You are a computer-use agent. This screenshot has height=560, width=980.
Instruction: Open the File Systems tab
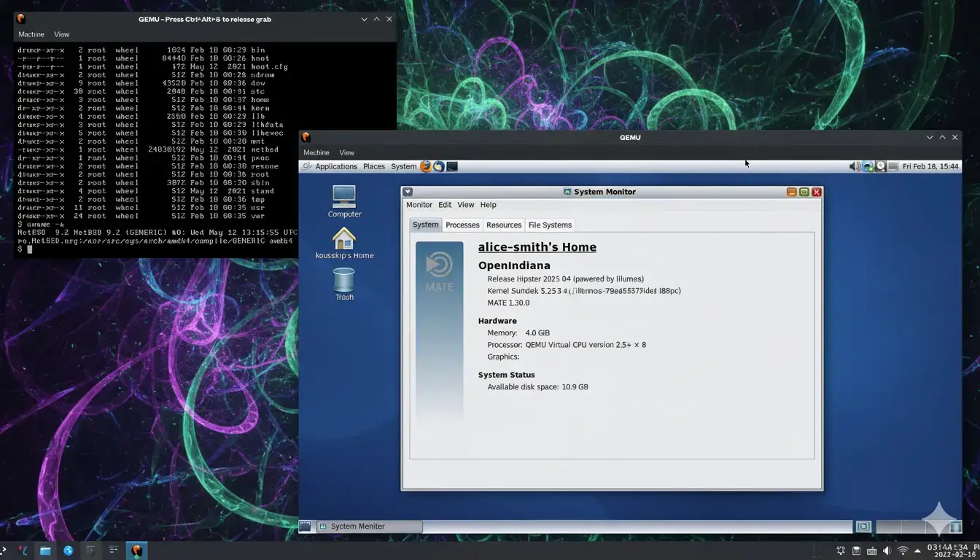point(550,225)
